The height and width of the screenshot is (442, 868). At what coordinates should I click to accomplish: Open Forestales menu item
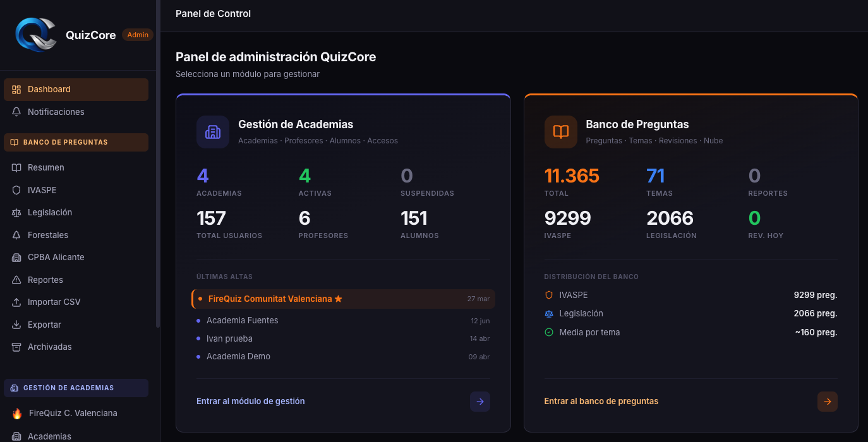(76, 235)
